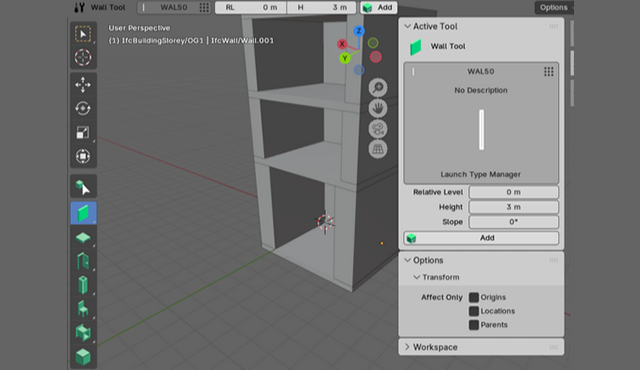Choose the Door tool icon
The image size is (640, 370).
[83, 261]
